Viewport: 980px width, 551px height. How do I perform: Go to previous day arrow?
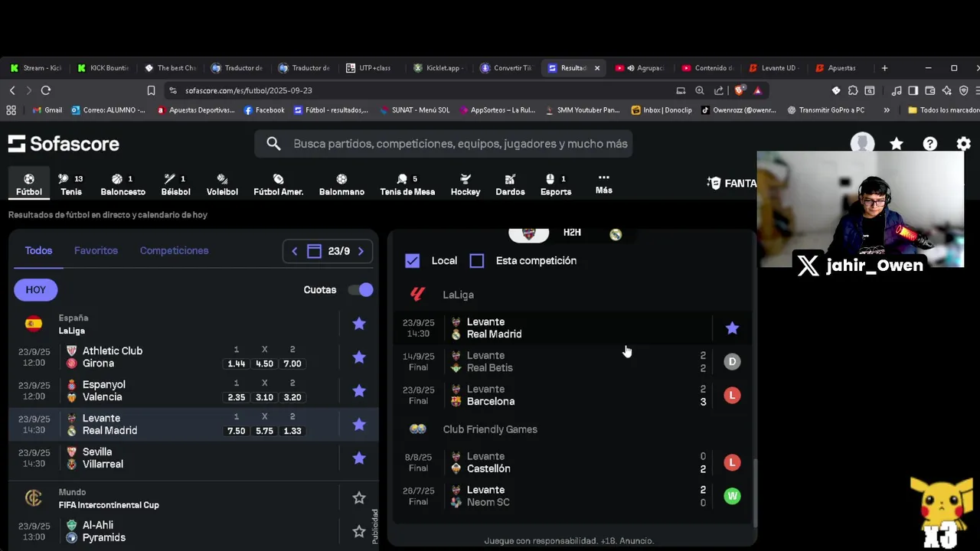(294, 251)
